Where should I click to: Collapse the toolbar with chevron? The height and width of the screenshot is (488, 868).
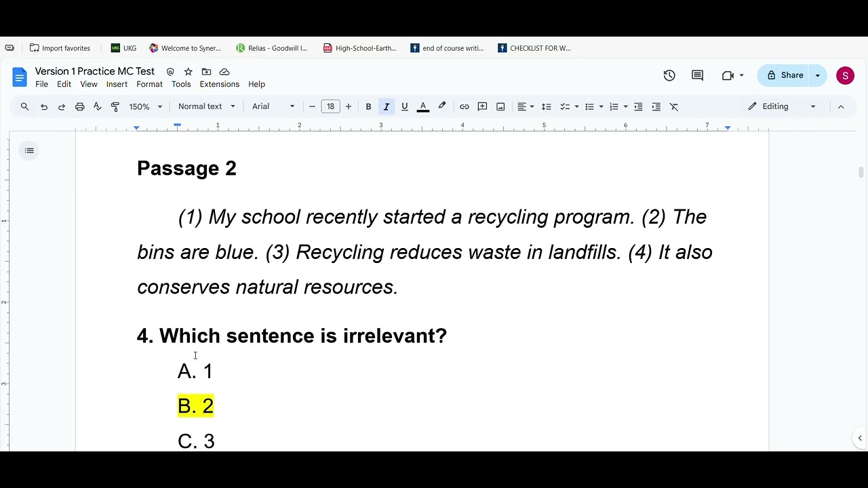tap(841, 106)
